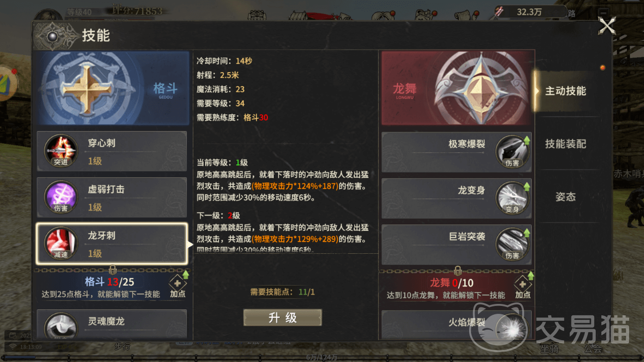Select the 龙舞 skill tree banner
Screen dimensions: 644x362
457,88
